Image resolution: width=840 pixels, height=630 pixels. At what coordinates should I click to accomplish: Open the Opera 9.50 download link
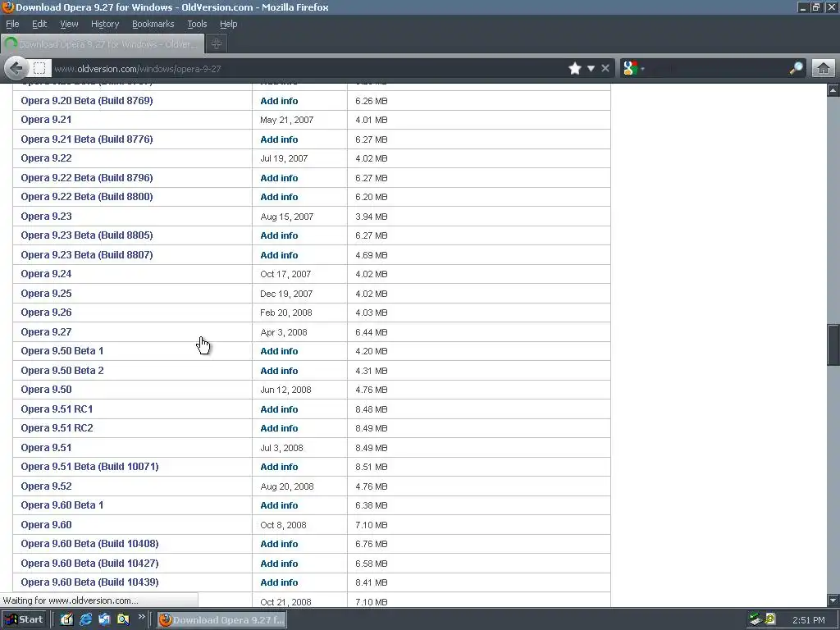click(46, 390)
